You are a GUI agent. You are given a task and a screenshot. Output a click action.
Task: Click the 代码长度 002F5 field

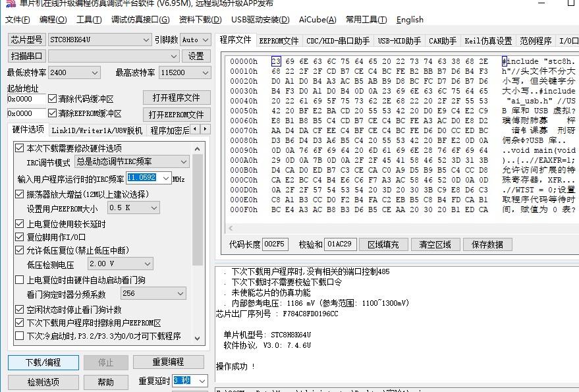click(275, 244)
